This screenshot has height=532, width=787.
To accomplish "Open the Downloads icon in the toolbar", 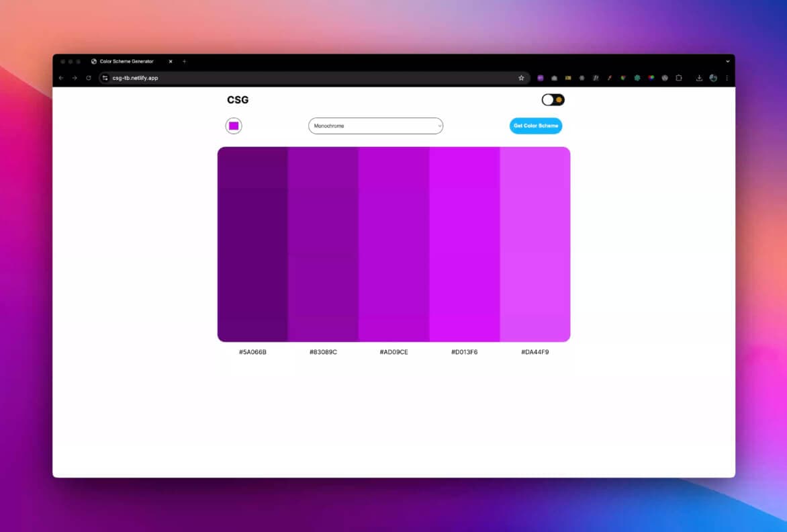I will tap(699, 78).
